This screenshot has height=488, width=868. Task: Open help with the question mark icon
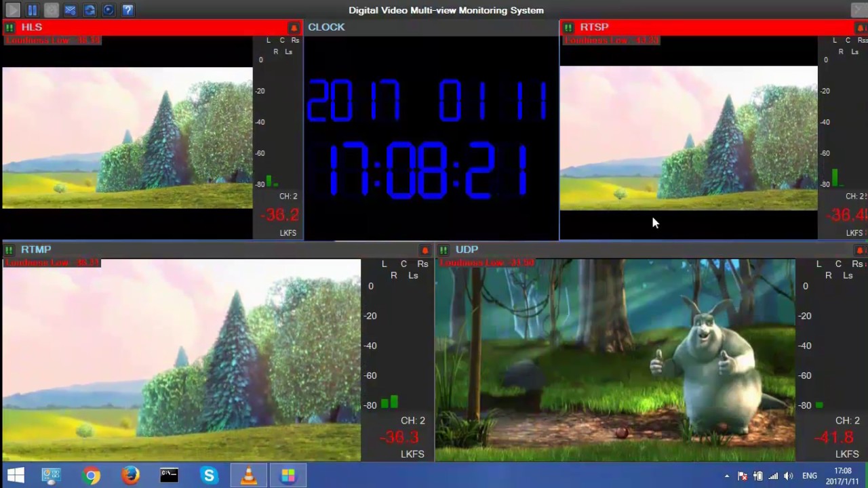tap(127, 10)
